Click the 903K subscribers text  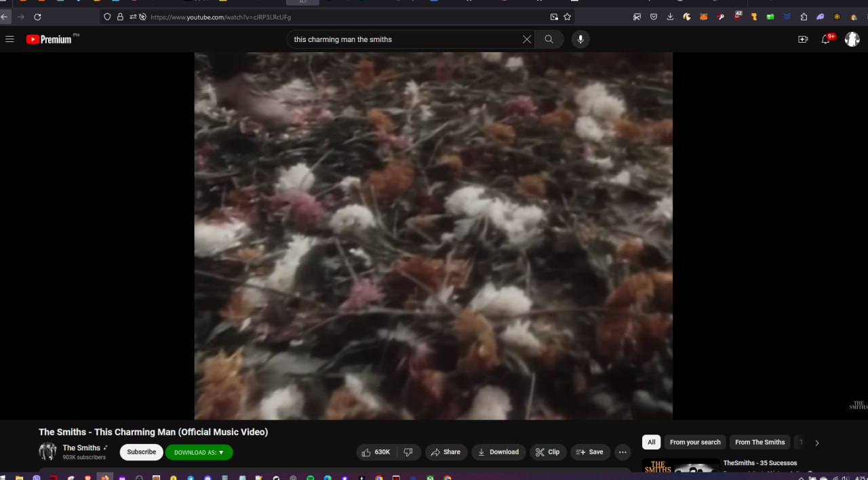84,458
